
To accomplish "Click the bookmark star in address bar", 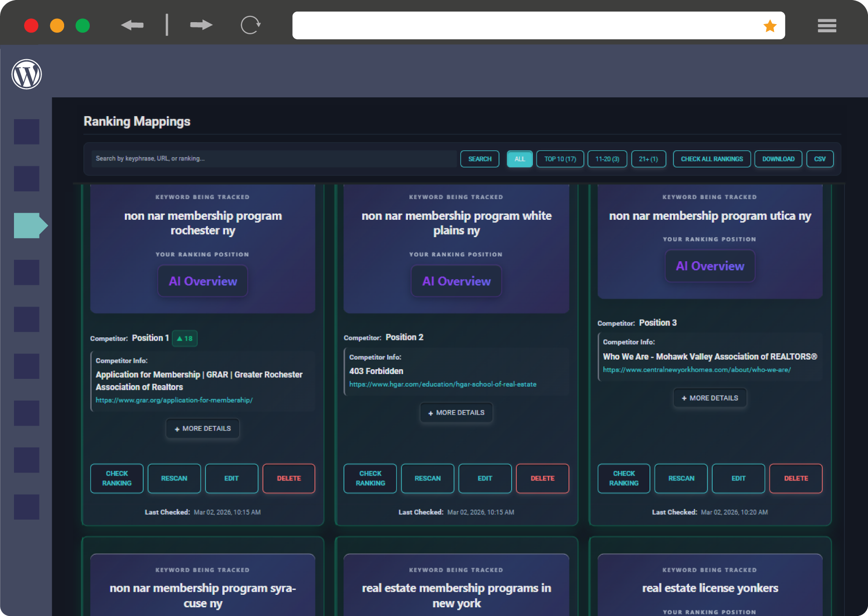I will tap(770, 26).
